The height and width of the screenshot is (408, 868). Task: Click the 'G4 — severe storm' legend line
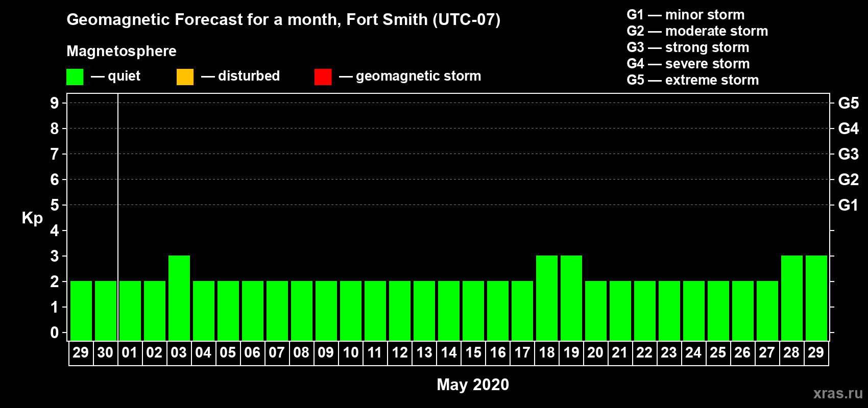(688, 64)
